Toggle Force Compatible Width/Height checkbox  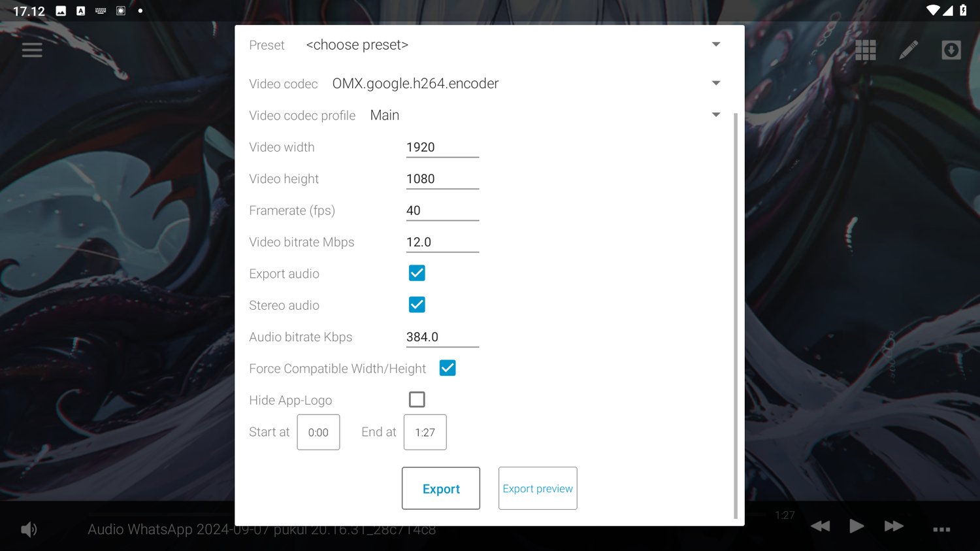[x=448, y=368]
